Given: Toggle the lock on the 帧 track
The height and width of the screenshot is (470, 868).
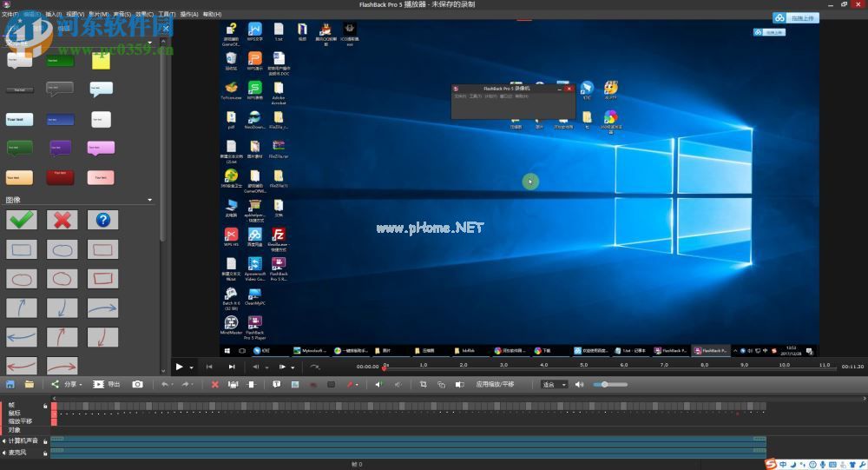Looking at the screenshot, I should point(45,407).
